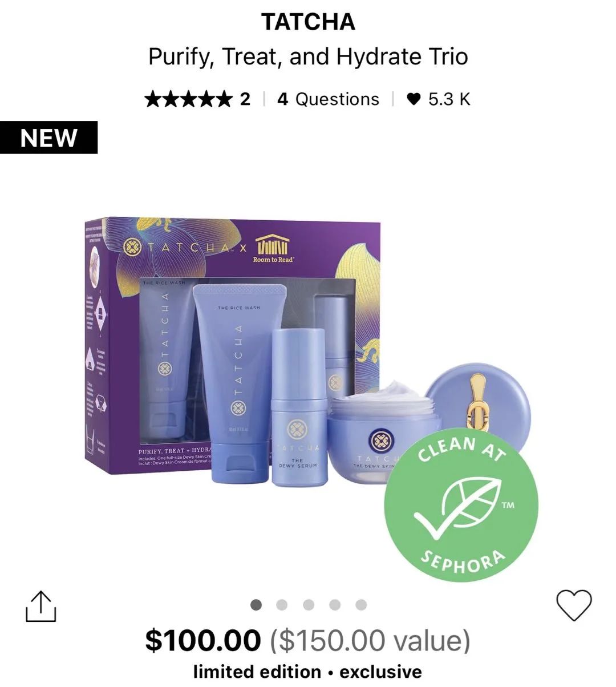
Task: Go to second product image dot
Action: 282,605
